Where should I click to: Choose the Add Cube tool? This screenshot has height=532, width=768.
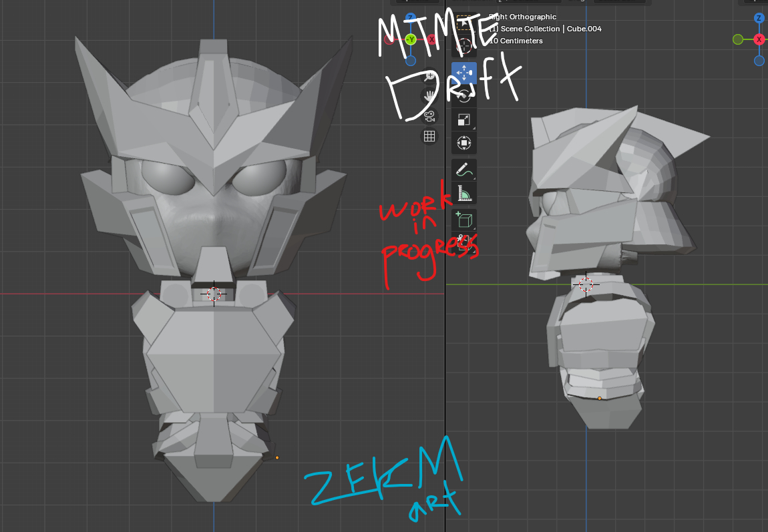(x=464, y=220)
